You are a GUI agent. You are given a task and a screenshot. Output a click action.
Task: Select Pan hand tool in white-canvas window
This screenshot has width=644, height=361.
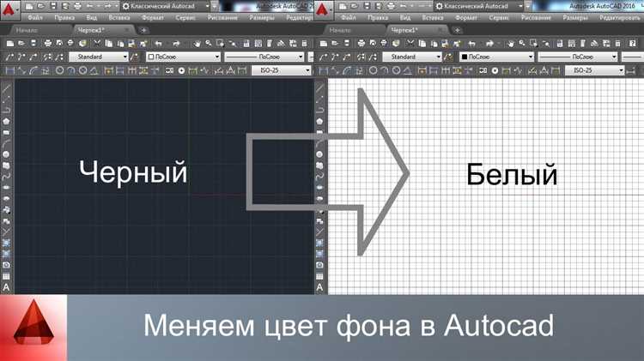point(511,43)
